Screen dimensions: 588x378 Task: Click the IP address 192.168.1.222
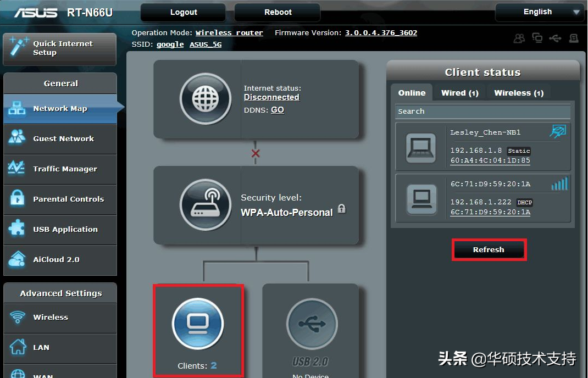click(x=481, y=202)
